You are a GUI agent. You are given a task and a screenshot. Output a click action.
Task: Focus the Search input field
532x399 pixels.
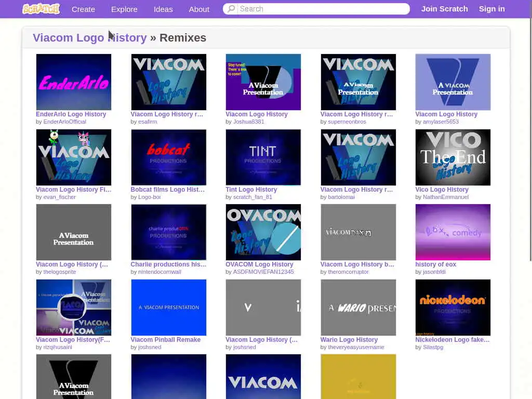tap(316, 9)
